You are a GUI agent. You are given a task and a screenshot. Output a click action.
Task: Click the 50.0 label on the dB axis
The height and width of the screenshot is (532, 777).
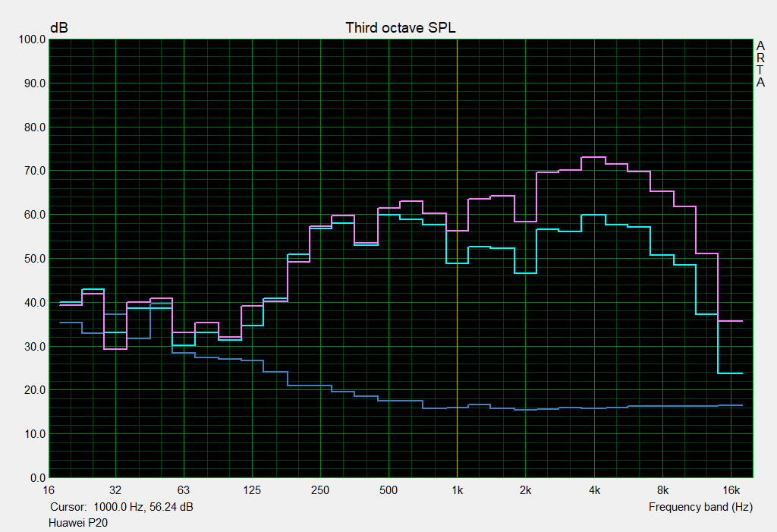tap(33, 259)
